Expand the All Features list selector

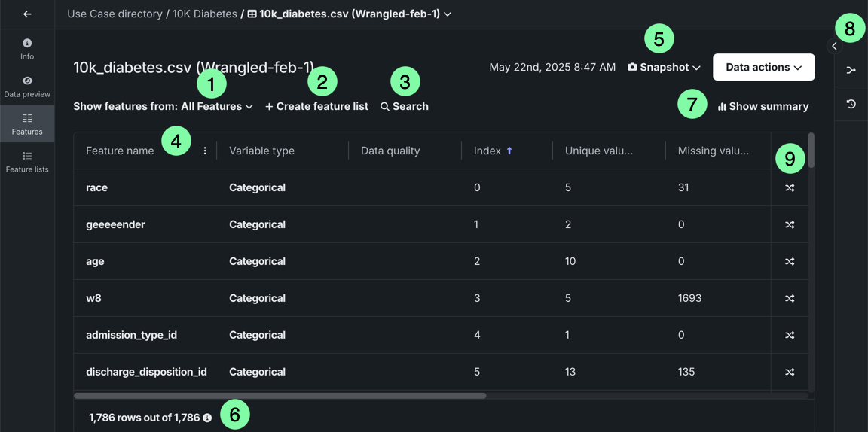pyautogui.click(x=217, y=106)
